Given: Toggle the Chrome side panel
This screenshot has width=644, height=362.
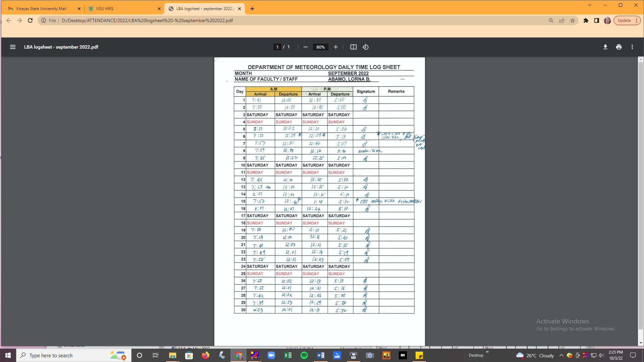Looking at the screenshot, I should coord(596,20).
